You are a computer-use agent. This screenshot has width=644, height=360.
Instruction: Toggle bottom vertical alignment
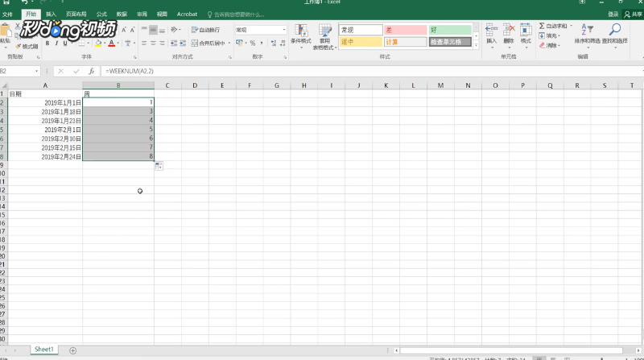[x=163, y=30]
